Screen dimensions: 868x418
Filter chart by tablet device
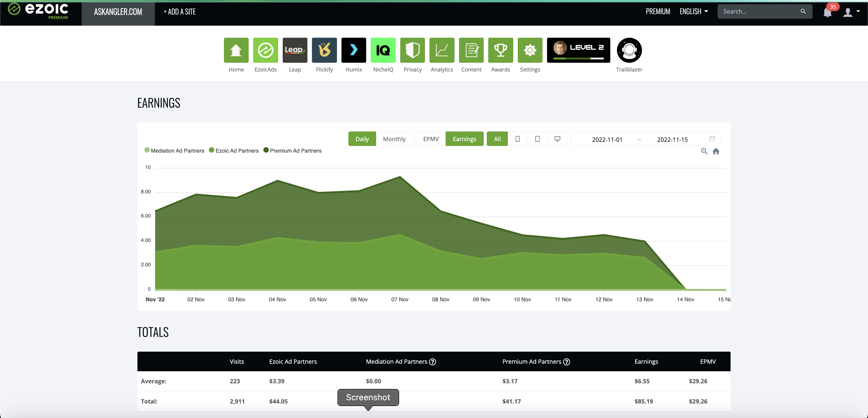tap(537, 139)
